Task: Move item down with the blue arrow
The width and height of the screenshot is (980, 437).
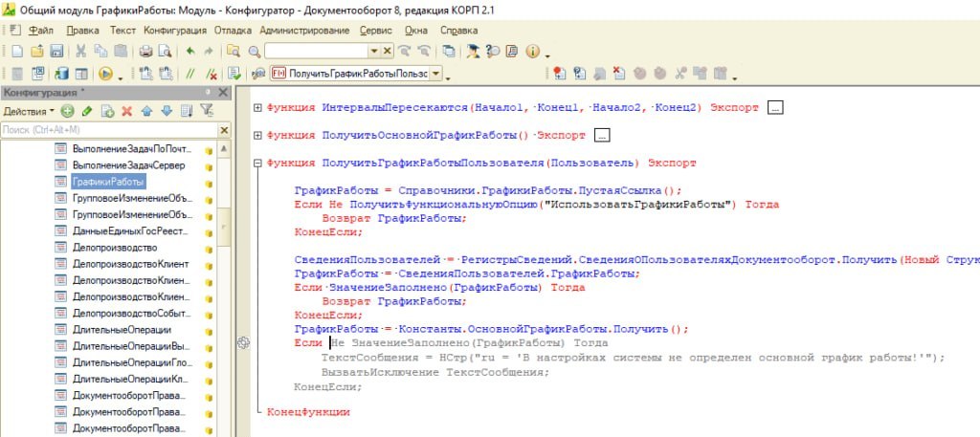Action: pyautogui.click(x=167, y=111)
